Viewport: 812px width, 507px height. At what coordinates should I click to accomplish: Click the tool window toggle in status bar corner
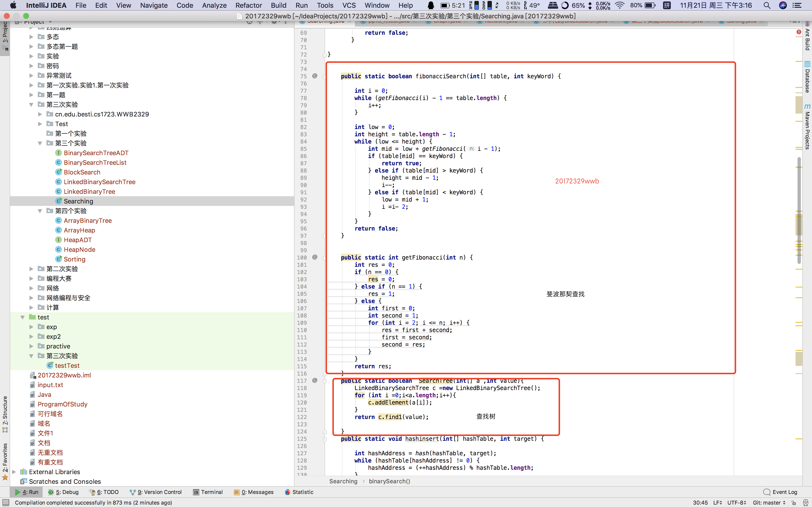coord(6,503)
